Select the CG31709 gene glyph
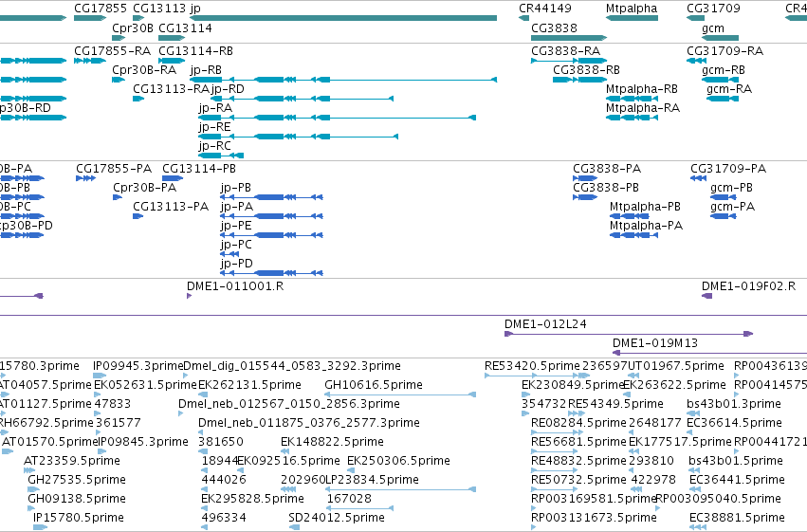The image size is (807, 532). (x=696, y=18)
